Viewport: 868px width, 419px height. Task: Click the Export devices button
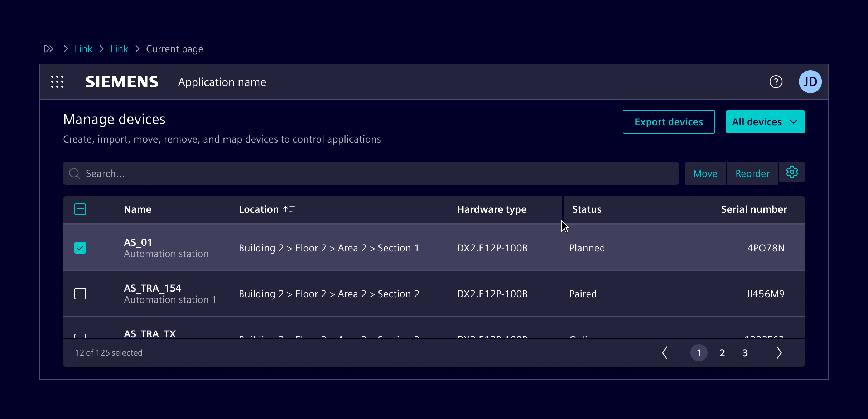668,121
